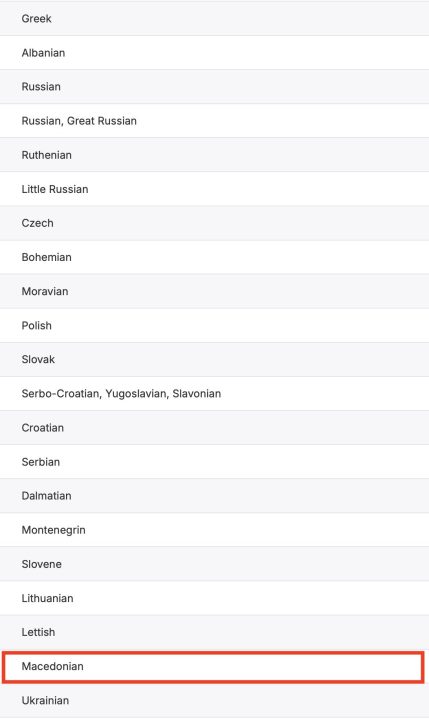Choose Serbo-Croatian, Yugoslavian, Slavonian entry

tap(214, 394)
